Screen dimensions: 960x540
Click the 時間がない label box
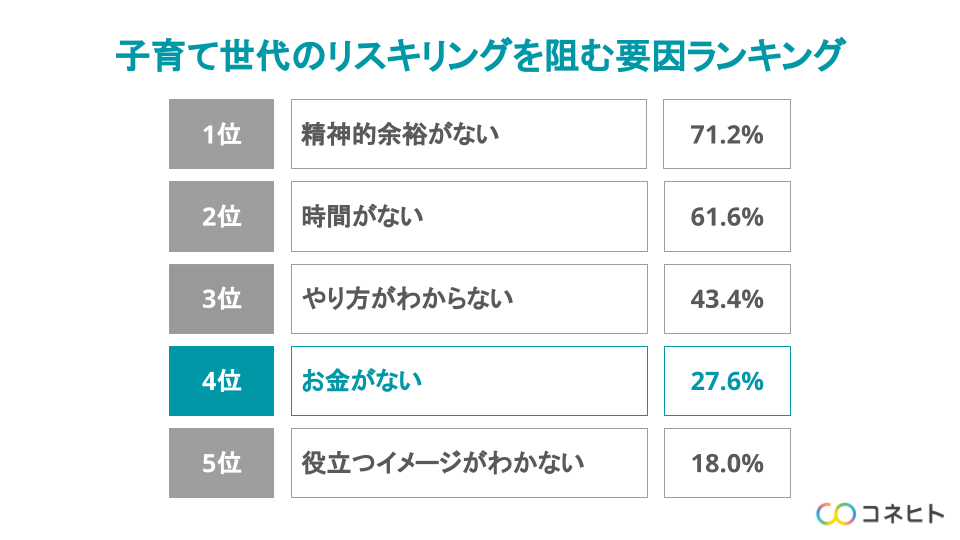click(469, 216)
